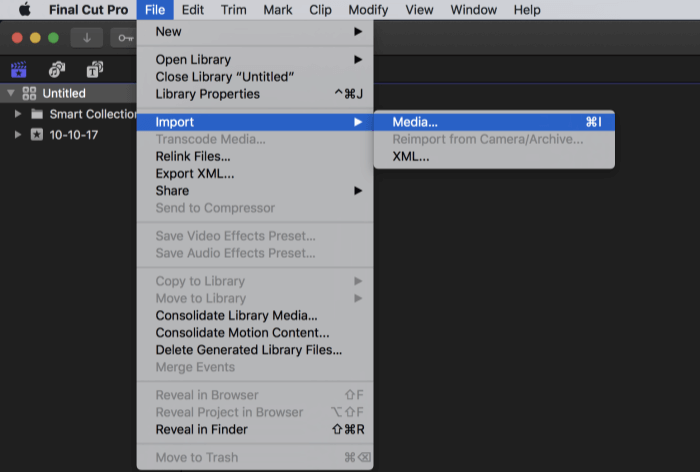Image resolution: width=700 pixels, height=472 pixels.
Task: Collapse the Untitled library disclosure triangle
Action: click(x=11, y=93)
